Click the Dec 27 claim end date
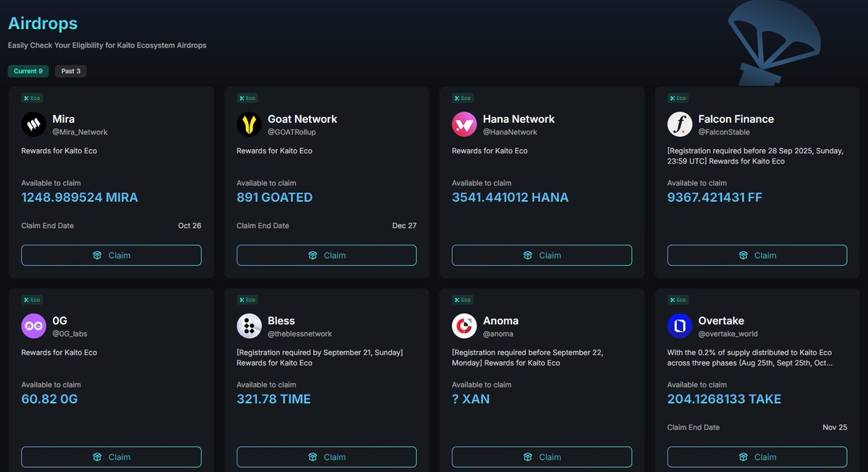 pyautogui.click(x=404, y=226)
